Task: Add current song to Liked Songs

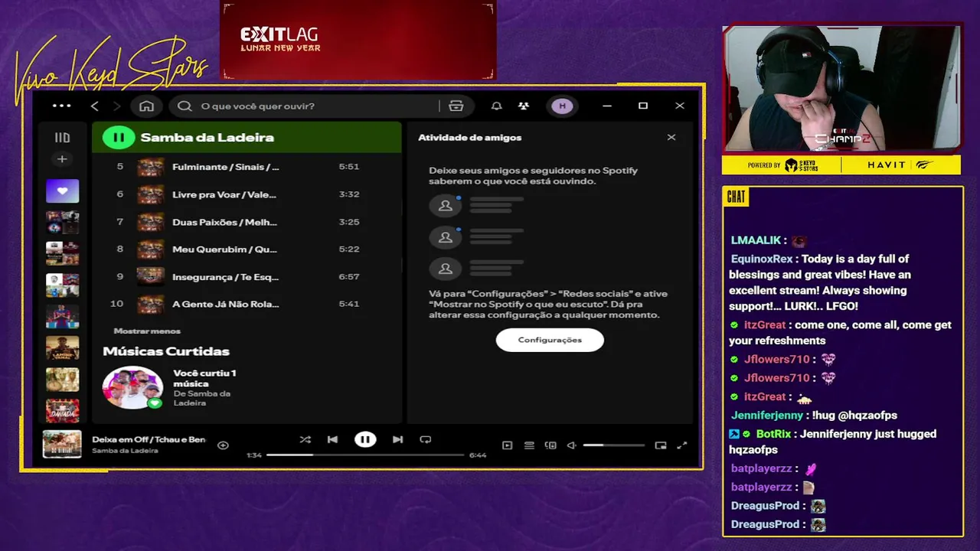Action: pos(223,445)
